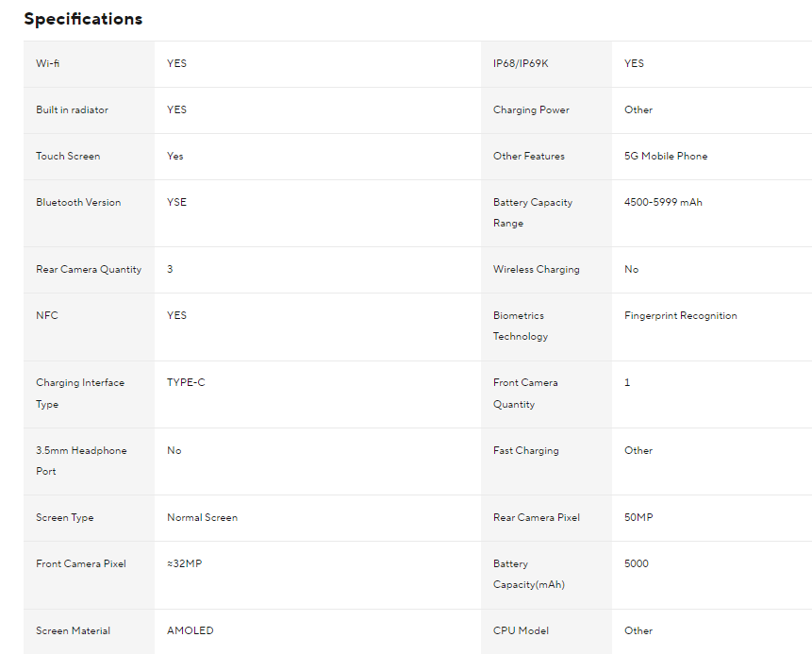The height and width of the screenshot is (654, 812).
Task: Click the ≈32MP front camera value
Action: pyautogui.click(x=184, y=563)
